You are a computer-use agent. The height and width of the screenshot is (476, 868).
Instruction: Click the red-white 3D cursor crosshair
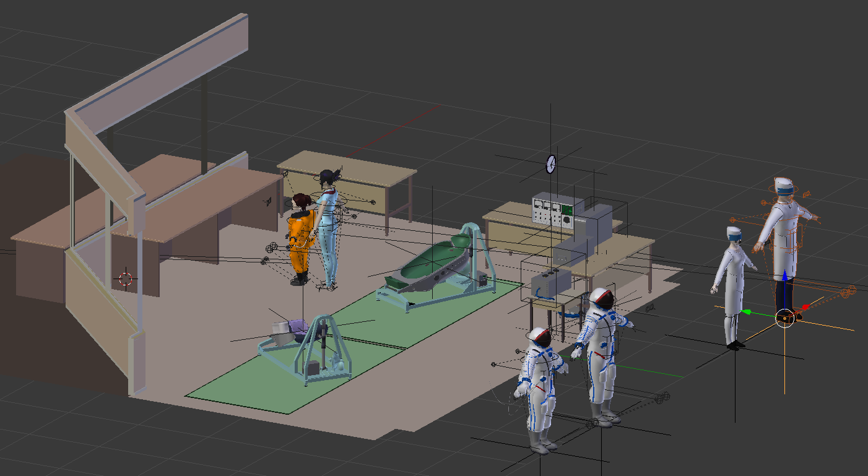click(x=125, y=279)
